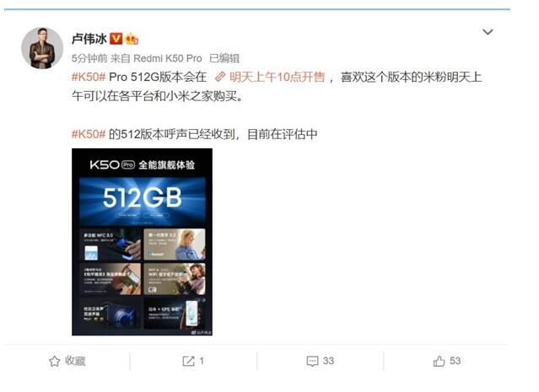
Task: Click the 33 comments count
Action: click(x=328, y=361)
